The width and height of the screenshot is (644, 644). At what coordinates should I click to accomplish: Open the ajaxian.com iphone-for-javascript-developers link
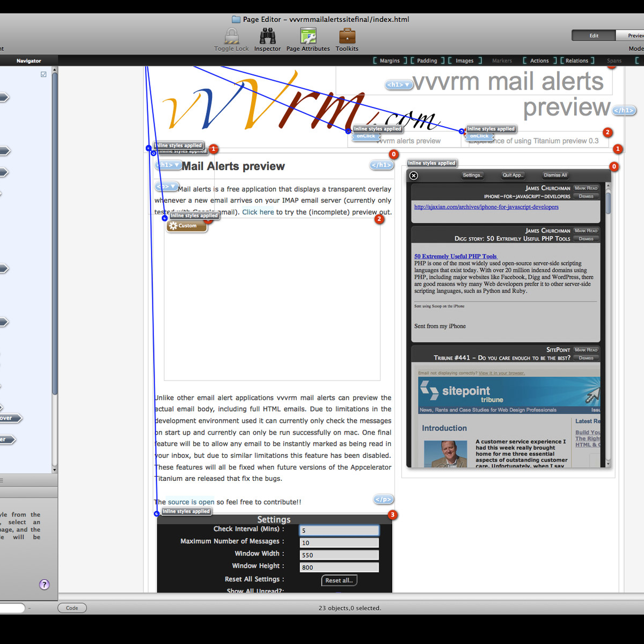486,207
